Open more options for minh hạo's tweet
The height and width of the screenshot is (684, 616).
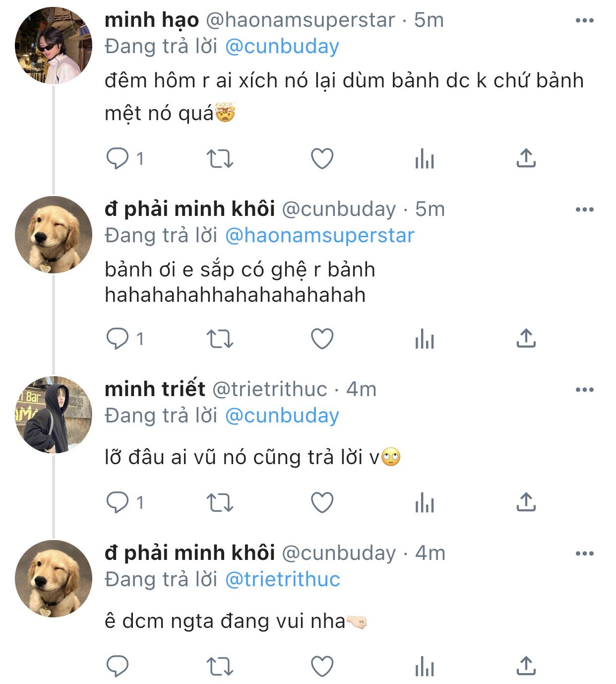(584, 20)
